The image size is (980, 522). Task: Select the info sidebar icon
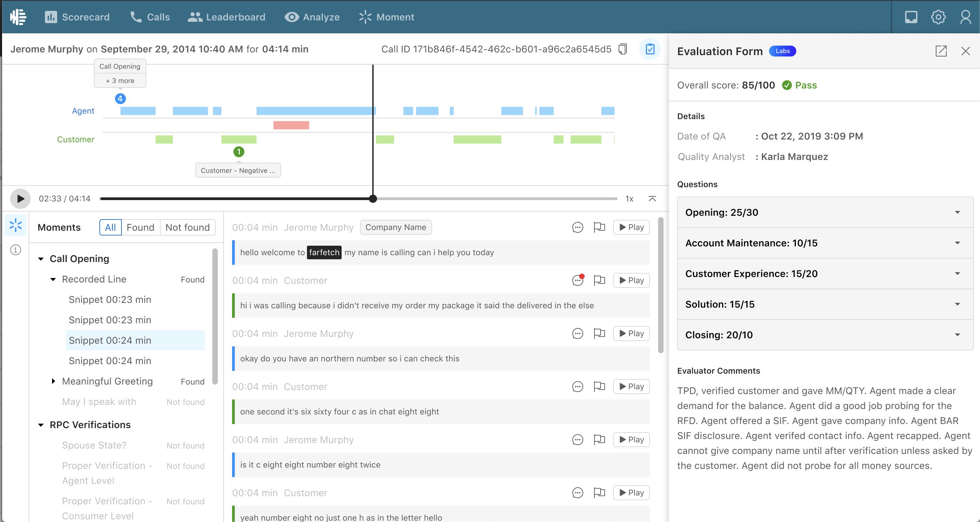click(x=16, y=249)
